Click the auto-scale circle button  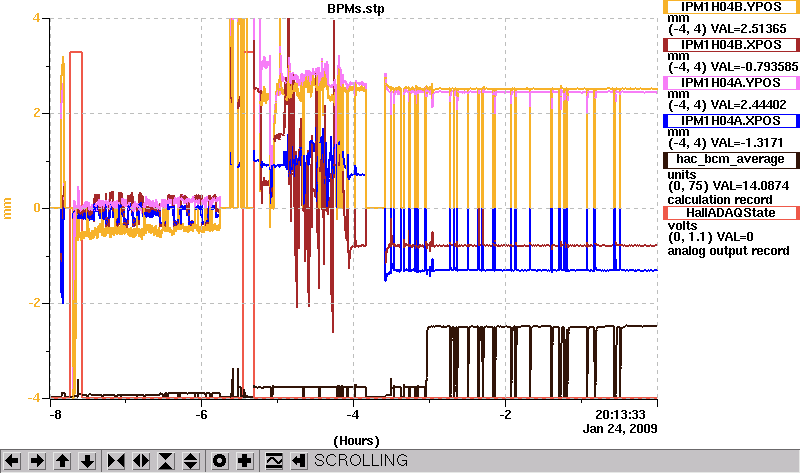(x=220, y=461)
